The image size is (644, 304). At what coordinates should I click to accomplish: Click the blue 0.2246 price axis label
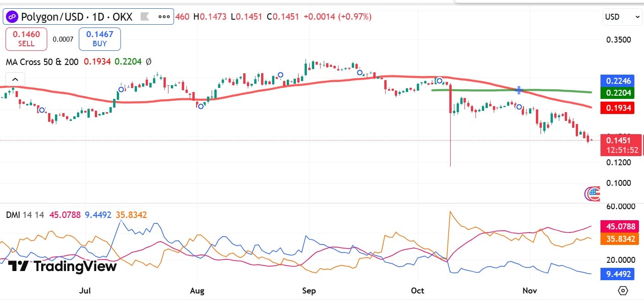tap(619, 81)
